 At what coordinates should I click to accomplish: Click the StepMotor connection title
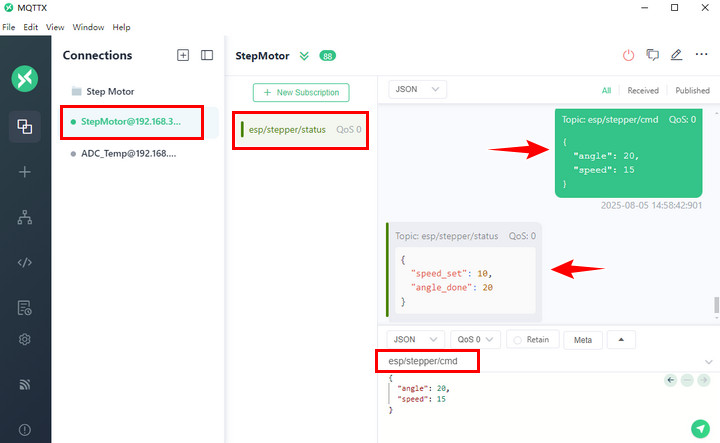262,56
